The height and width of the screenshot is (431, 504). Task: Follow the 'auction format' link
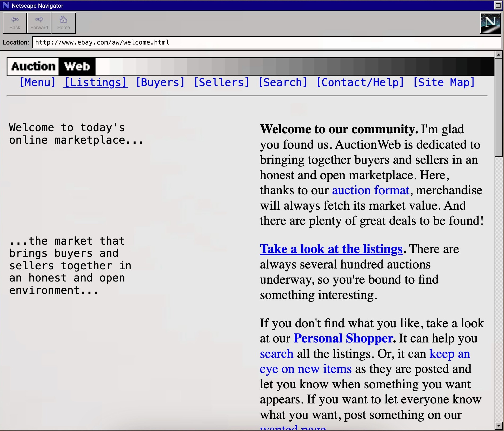point(371,190)
